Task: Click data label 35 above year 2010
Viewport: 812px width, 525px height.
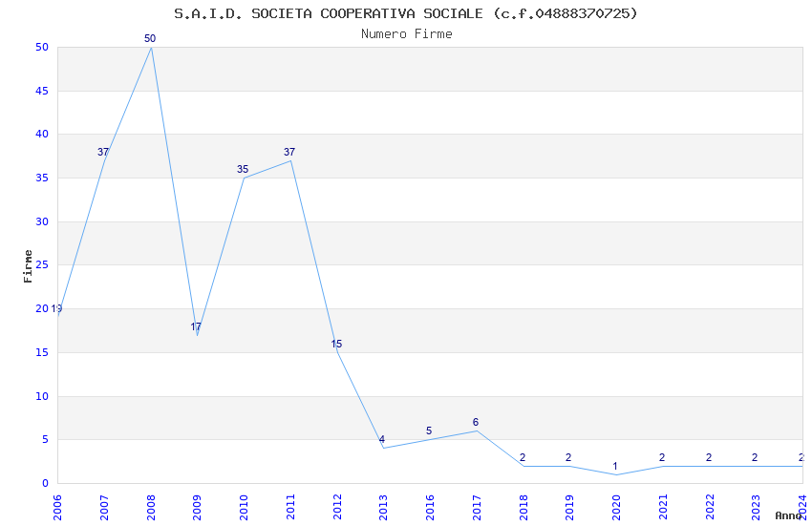Action: point(243,169)
